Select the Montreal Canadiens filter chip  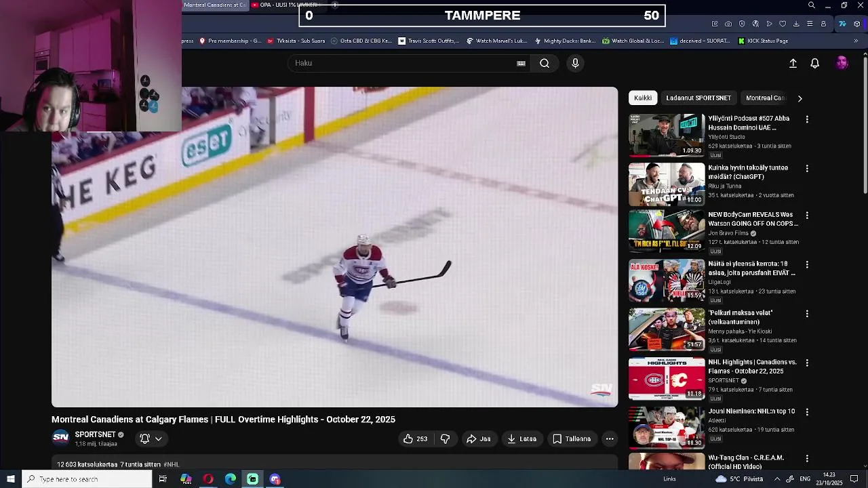[764, 98]
